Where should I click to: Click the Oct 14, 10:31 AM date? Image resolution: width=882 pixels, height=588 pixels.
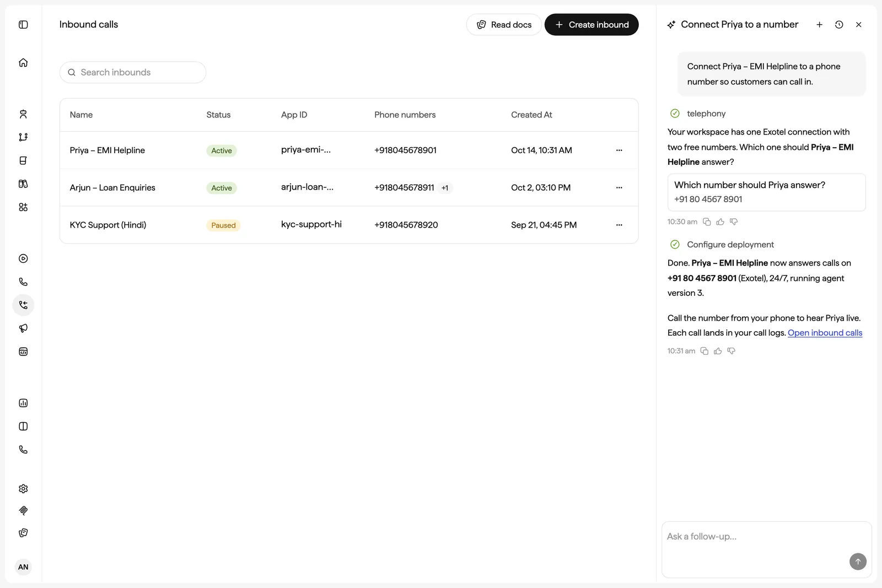tap(541, 150)
